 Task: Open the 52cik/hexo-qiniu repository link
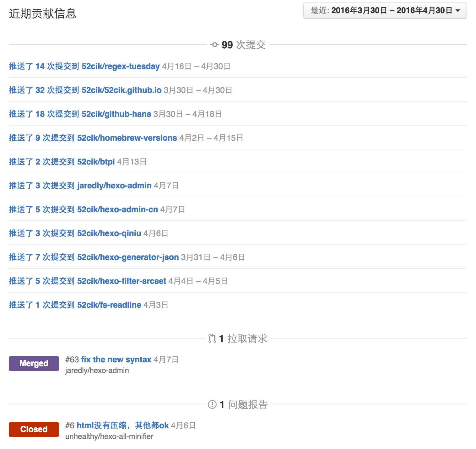point(109,233)
